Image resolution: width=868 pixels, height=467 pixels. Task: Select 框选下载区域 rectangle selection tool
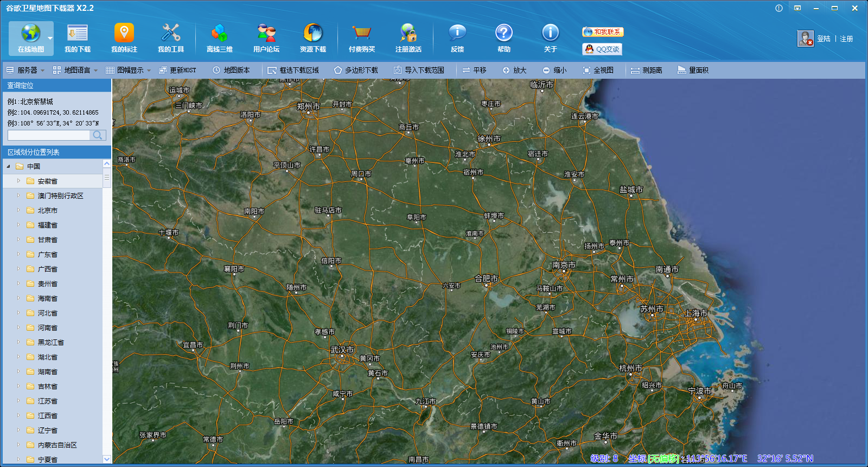[293, 70]
